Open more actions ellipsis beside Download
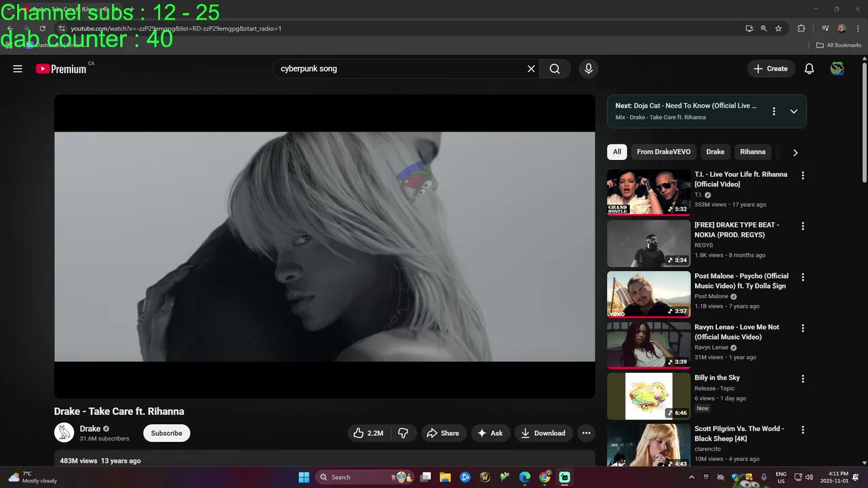868x488 pixels. point(587,433)
